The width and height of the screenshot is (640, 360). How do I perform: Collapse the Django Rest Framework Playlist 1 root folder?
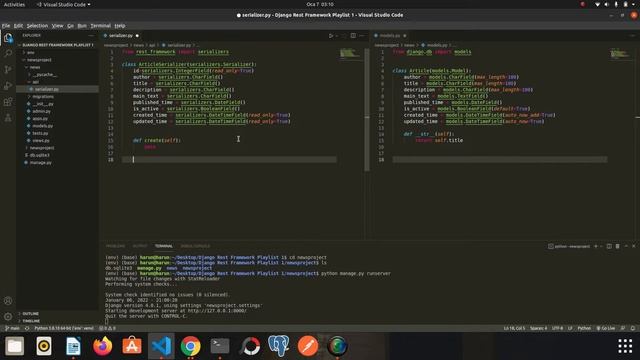[x=58, y=45]
